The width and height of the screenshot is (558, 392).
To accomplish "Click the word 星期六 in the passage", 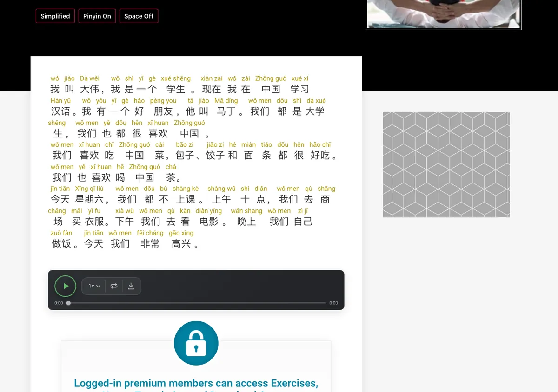I will [x=89, y=200].
